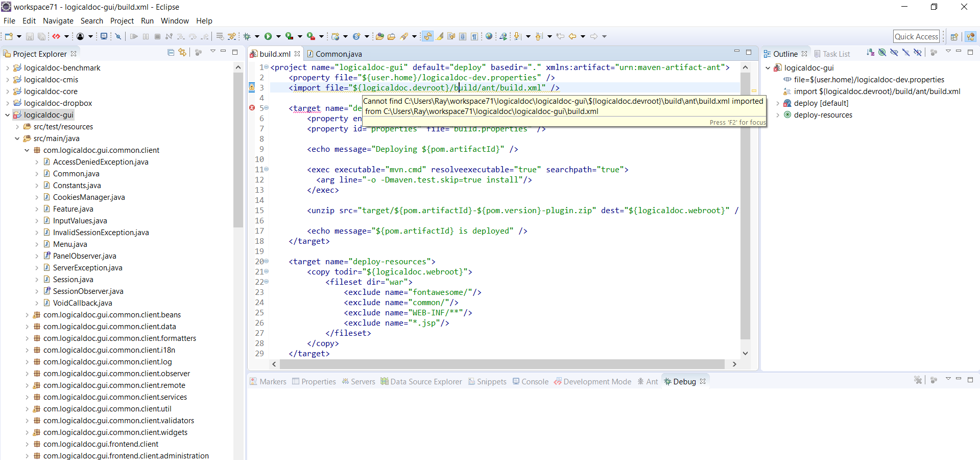
Task: Click the Previous Annotation up arrow icon
Action: [x=539, y=36]
